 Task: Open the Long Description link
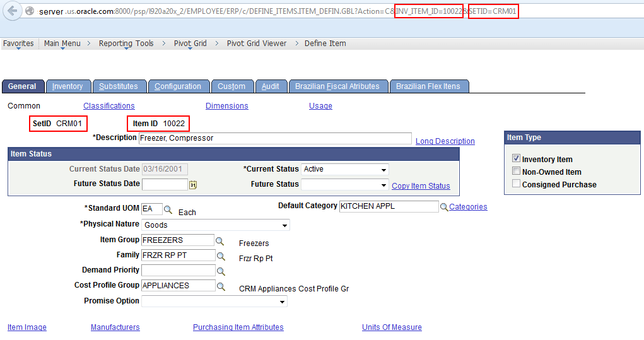[445, 141]
